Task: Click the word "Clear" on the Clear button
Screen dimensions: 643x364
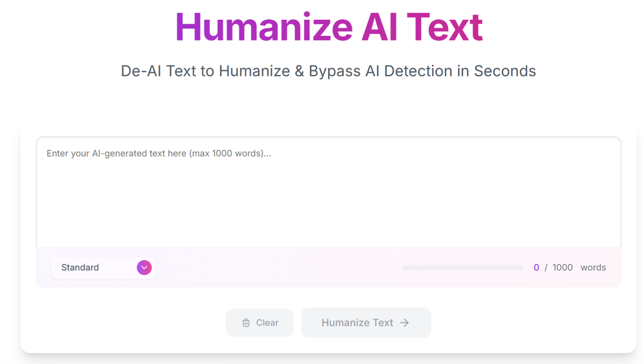Action: 267,323
